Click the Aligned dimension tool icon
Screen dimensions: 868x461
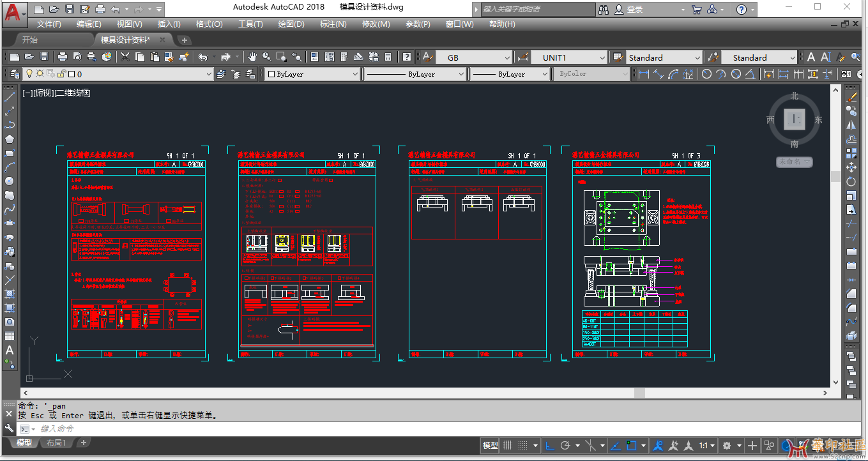[658, 74]
